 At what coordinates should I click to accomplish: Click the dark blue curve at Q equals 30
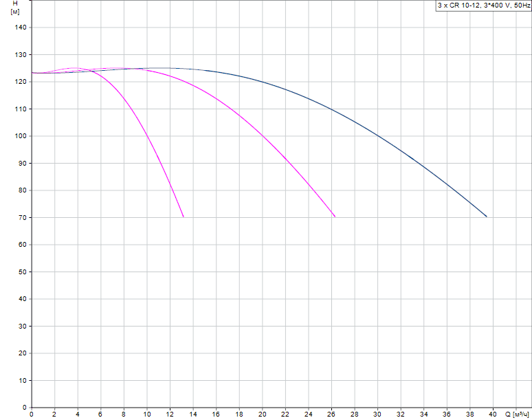(x=377, y=135)
